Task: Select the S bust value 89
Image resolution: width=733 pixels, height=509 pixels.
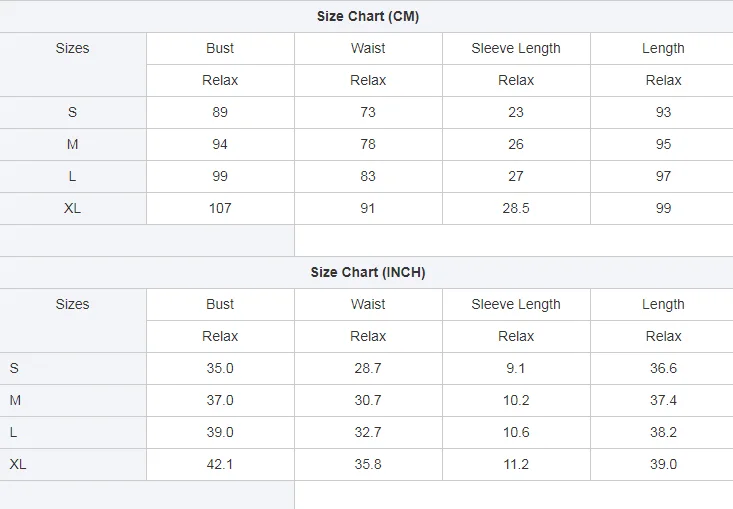Action: (x=220, y=112)
